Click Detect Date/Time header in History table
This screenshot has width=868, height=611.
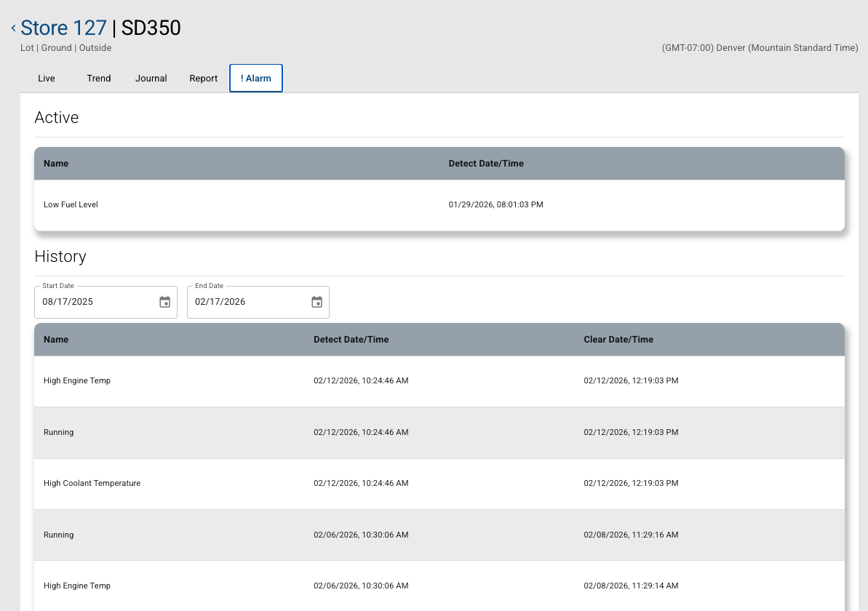tap(351, 340)
